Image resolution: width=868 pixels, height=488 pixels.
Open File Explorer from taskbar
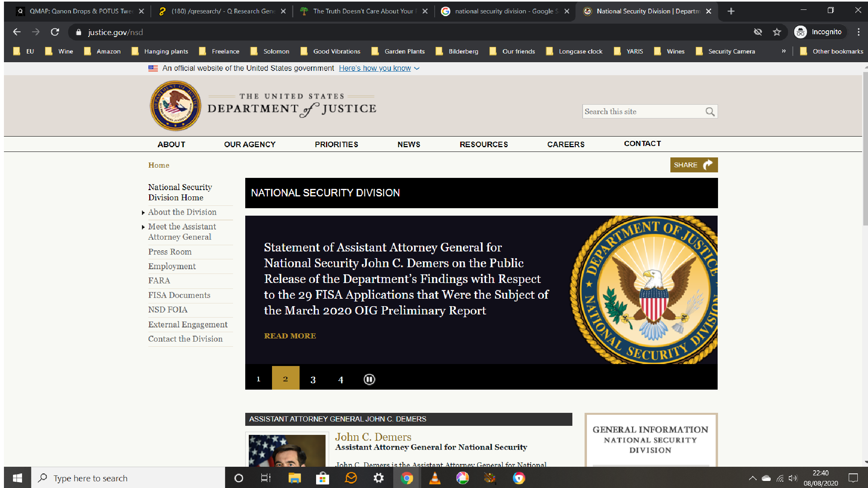[x=294, y=478]
